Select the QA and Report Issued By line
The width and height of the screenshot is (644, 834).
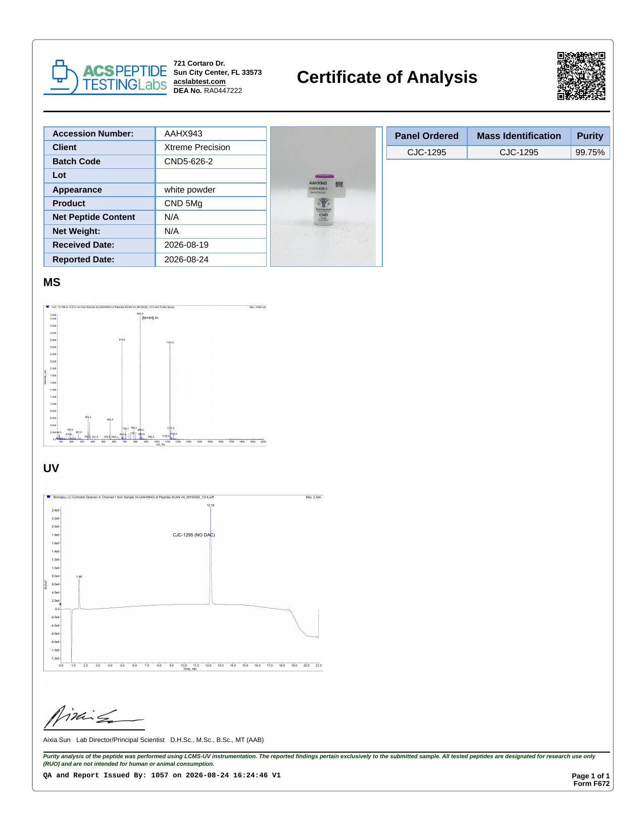(x=162, y=775)
